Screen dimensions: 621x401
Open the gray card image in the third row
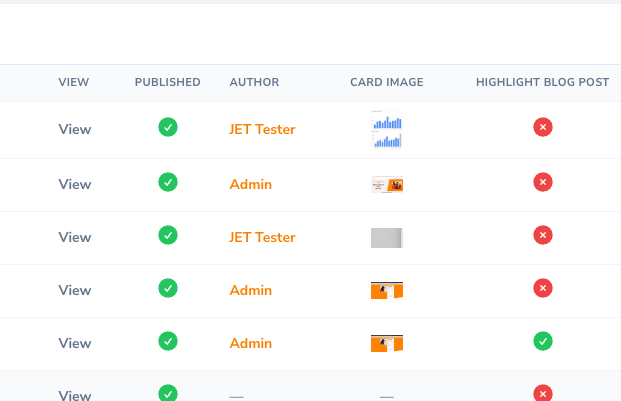pos(386,237)
